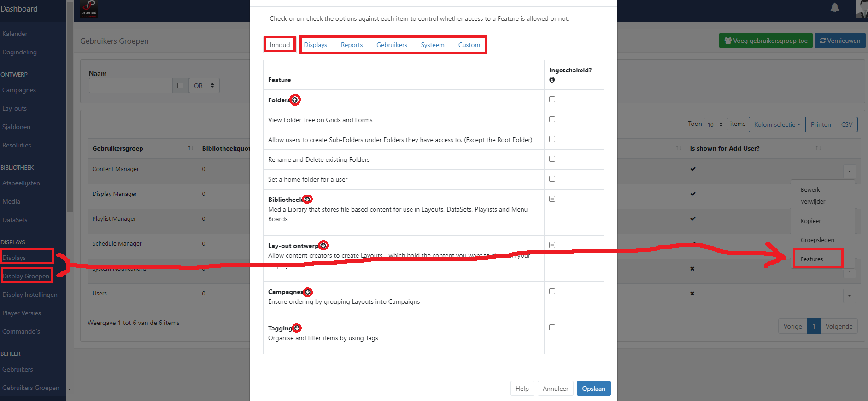Expand the Campagnes feature group arrow
Image resolution: width=868 pixels, height=401 pixels.
308,292
